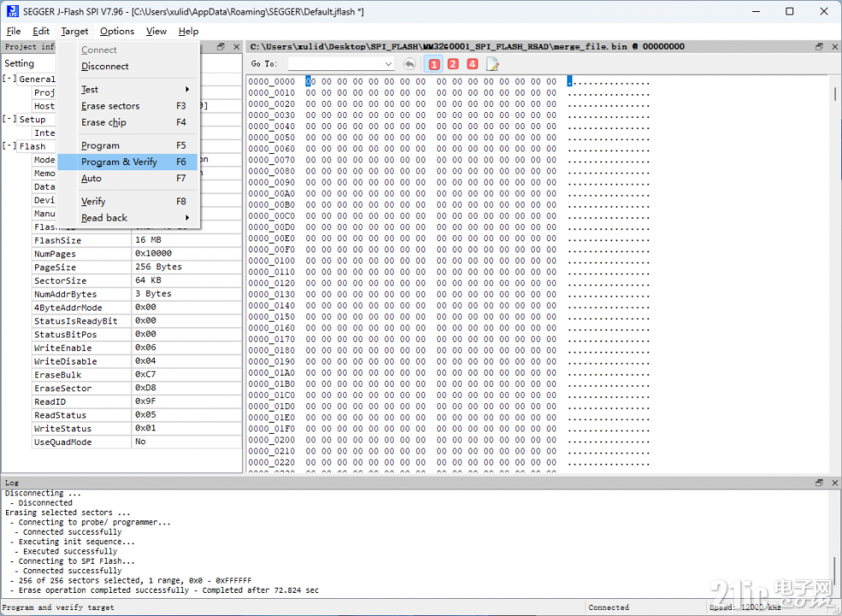Collapse the Flash settings group
Screen dimensions: 842x616
pos(9,145)
